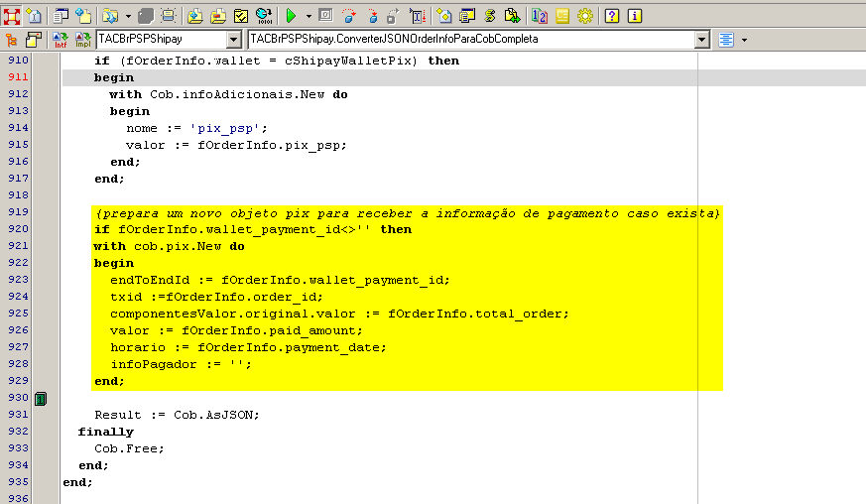Click the italic 'prepara um novo objeto pix' comment
Image resolution: width=866 pixels, height=504 pixels.
pos(408,213)
